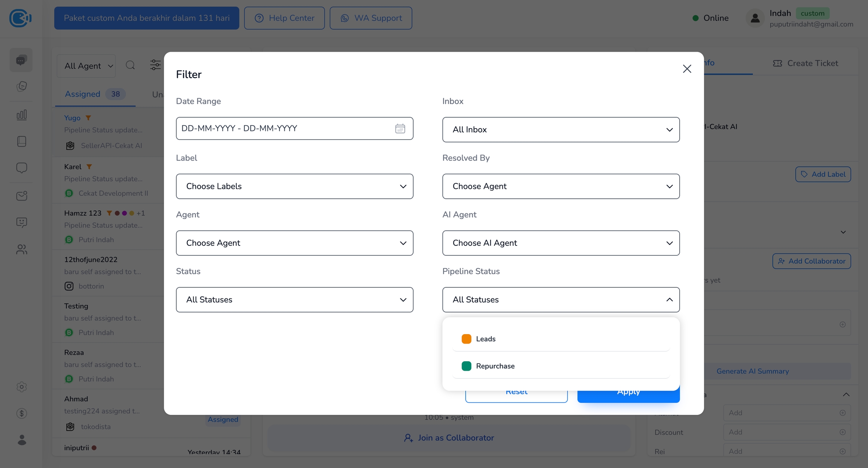
Task: Open the Create Ticket tab
Action: click(x=805, y=63)
